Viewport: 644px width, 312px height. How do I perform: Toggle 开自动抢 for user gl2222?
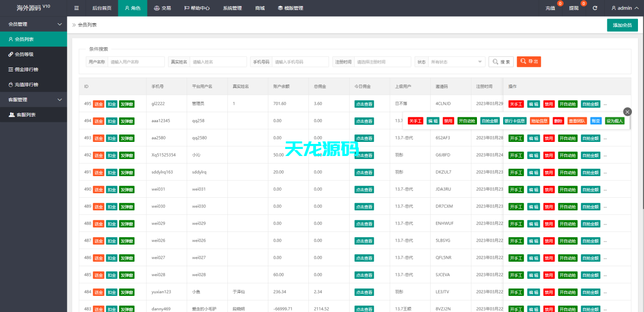pyautogui.click(x=568, y=104)
